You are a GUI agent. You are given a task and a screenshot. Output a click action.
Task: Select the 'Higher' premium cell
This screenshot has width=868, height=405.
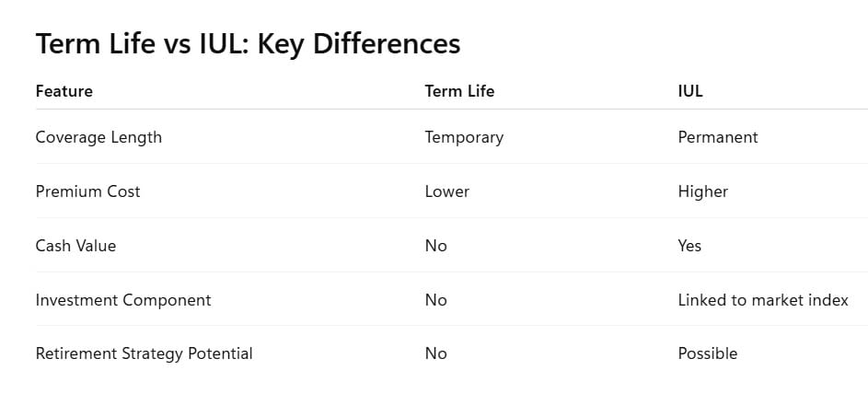click(x=703, y=191)
